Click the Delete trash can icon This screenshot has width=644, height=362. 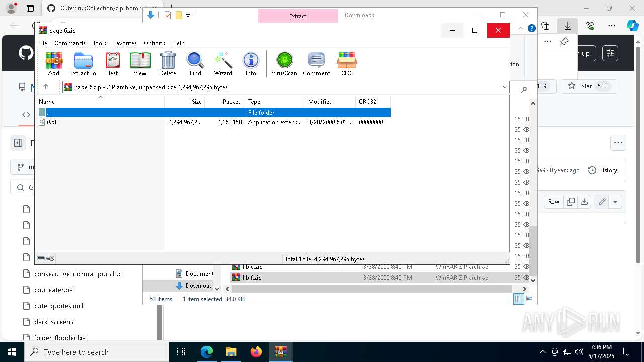point(168,64)
